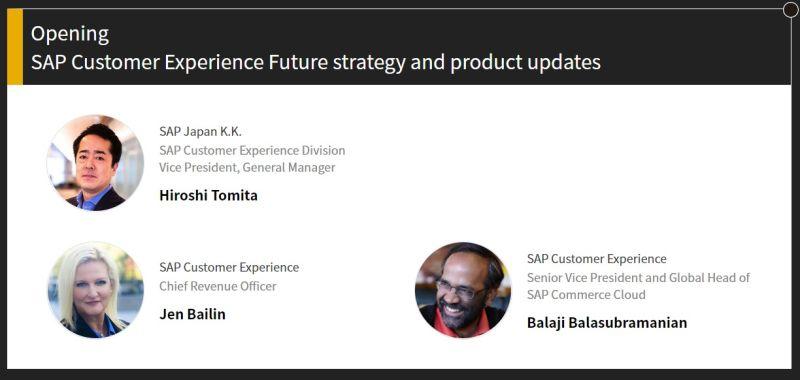Click Vice President, General Manager title
The image size is (800, 380).
pos(247,167)
